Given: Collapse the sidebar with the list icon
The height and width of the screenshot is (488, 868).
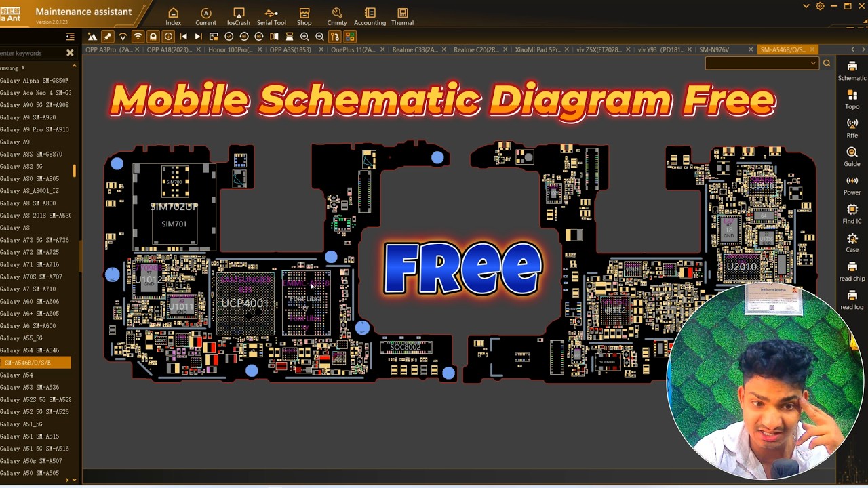Looking at the screenshot, I should coord(71,37).
